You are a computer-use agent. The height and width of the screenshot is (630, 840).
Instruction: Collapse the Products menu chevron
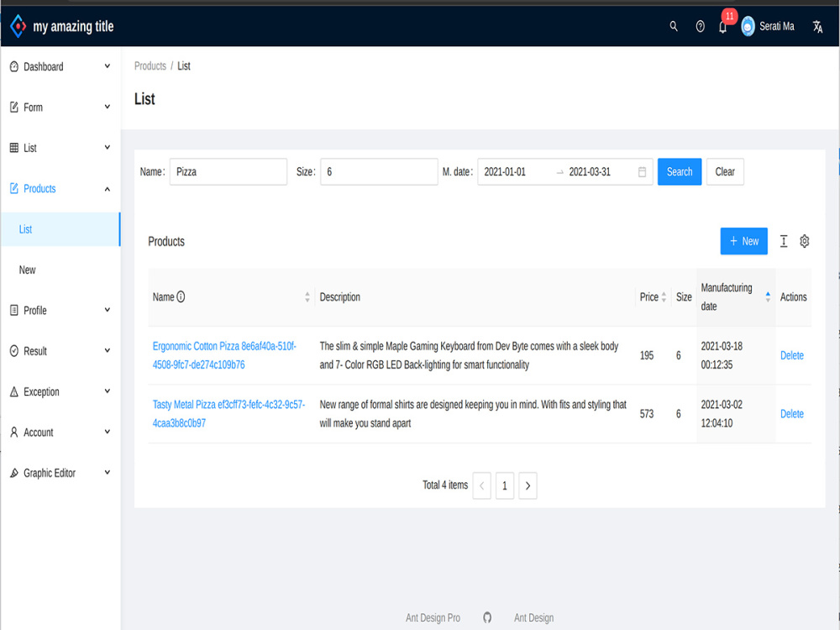click(x=108, y=188)
